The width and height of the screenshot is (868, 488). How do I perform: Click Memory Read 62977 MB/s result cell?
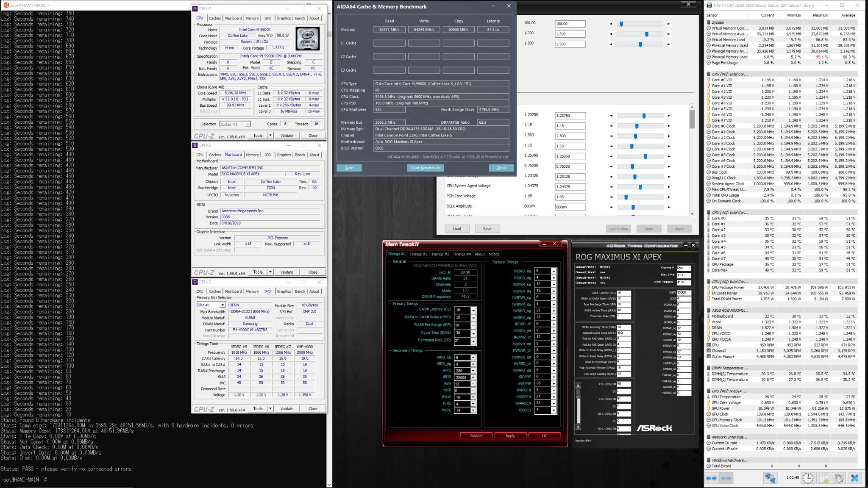click(389, 30)
